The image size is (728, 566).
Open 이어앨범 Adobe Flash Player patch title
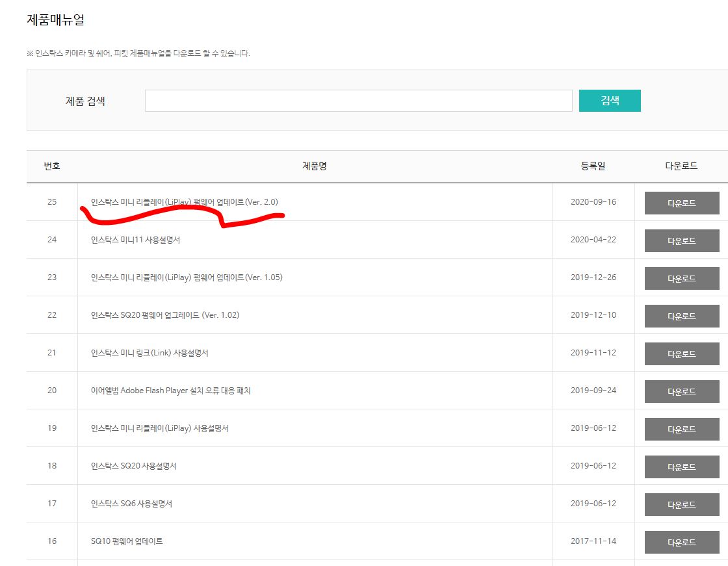[170, 391]
